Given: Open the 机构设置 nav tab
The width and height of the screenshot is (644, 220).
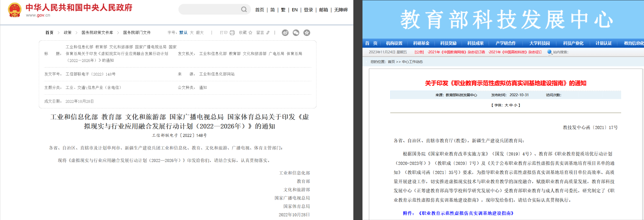Looking at the screenshot, I should pyautogui.click(x=394, y=43).
